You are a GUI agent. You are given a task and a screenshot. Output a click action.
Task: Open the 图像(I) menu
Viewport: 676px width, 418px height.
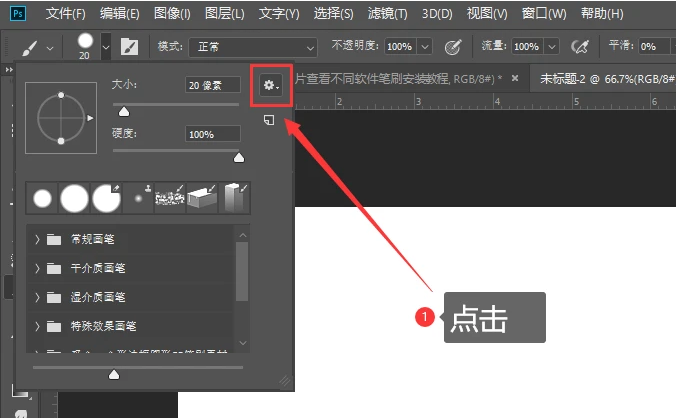[x=172, y=14]
